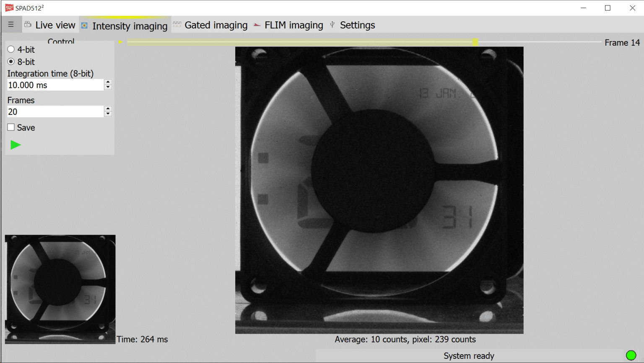Click the FLIM imaging decay curve icon
644x363 pixels.
pyautogui.click(x=257, y=24)
